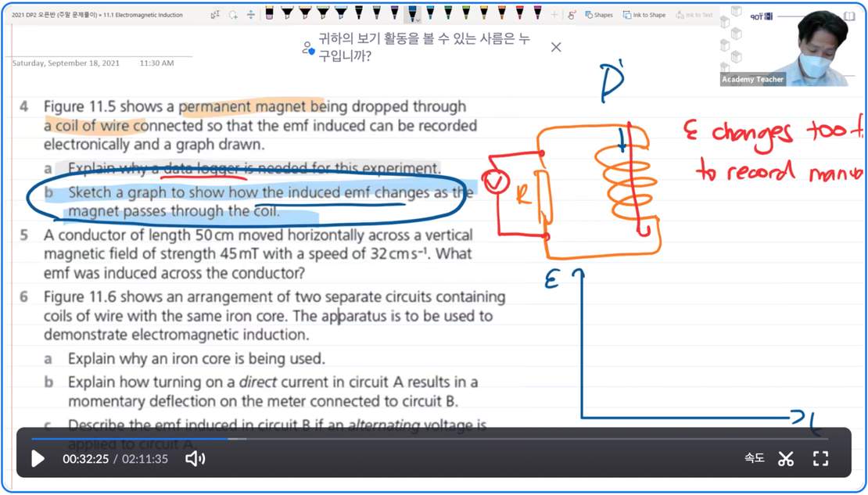Open the 속도 playback speed menu
Viewport: 868px width, 495px height.
click(x=754, y=459)
